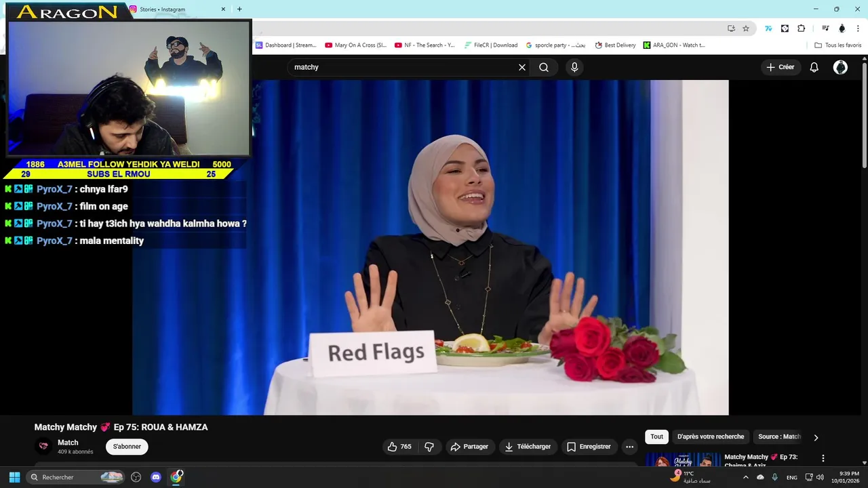Open the Chrome taskbar icon

tap(176, 477)
